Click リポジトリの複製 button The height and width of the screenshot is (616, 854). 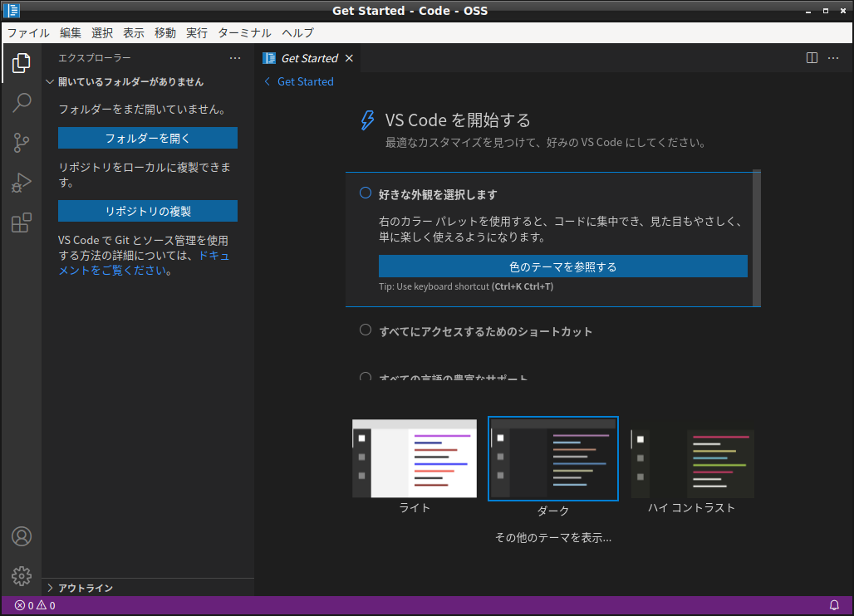[148, 211]
